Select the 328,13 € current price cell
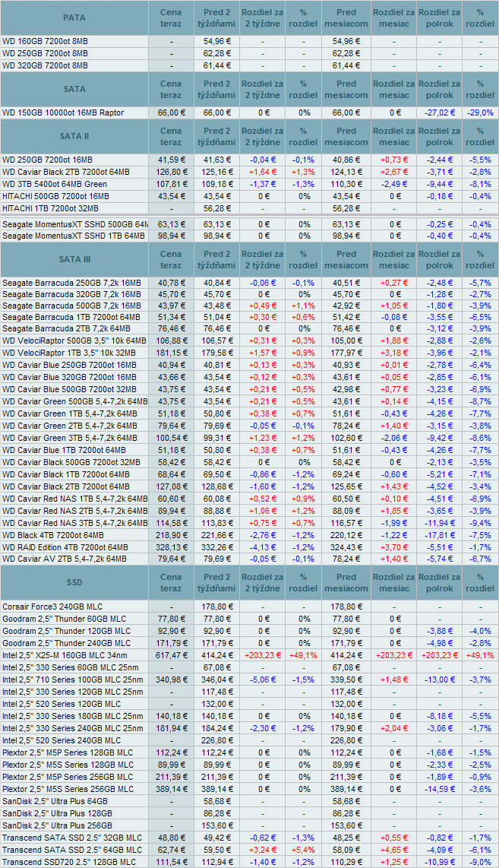This screenshot has width=499, height=868. coord(171,546)
